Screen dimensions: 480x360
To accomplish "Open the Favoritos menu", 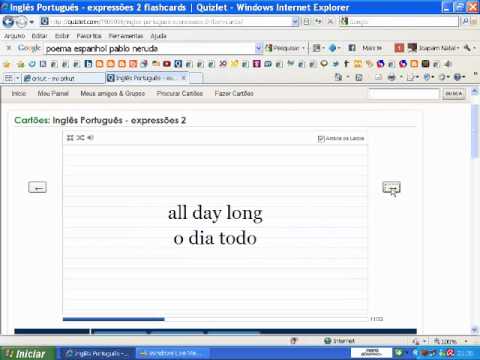I will (x=89, y=36).
